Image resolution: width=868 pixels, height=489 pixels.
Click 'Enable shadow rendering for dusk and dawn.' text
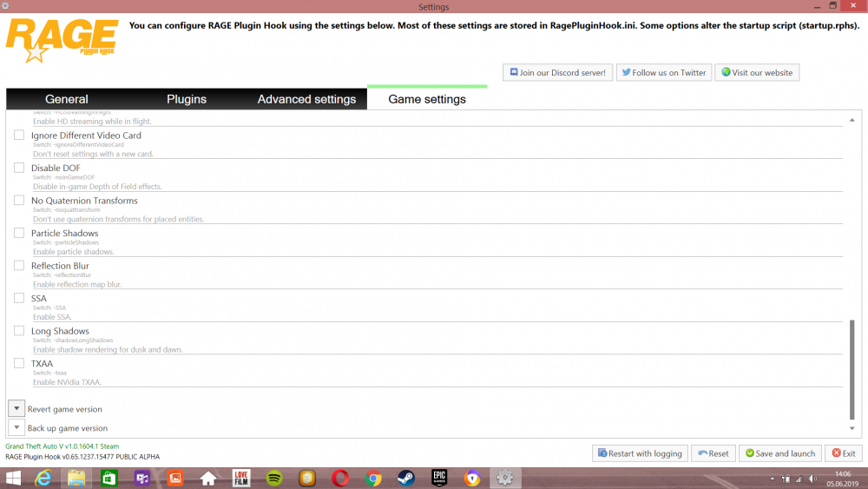[108, 349]
